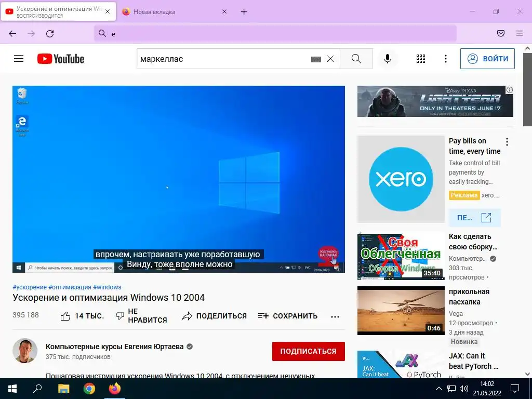The width and height of the screenshot is (532, 399).
Task: Show hidden system tray icons
Action: 438,389
